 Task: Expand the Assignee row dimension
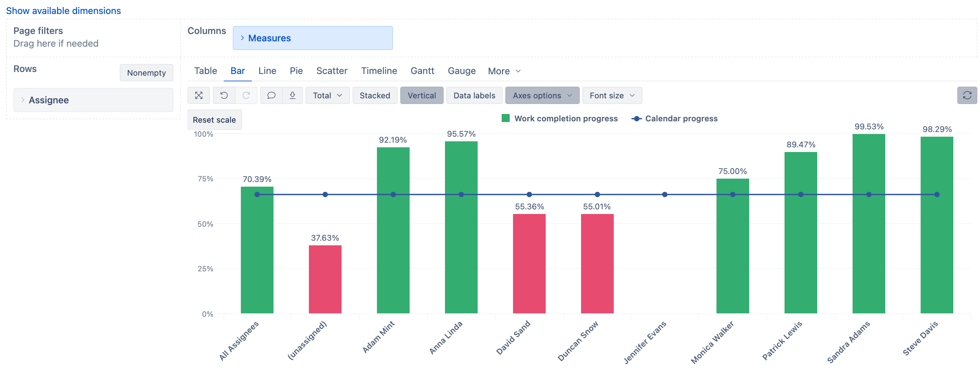click(23, 100)
